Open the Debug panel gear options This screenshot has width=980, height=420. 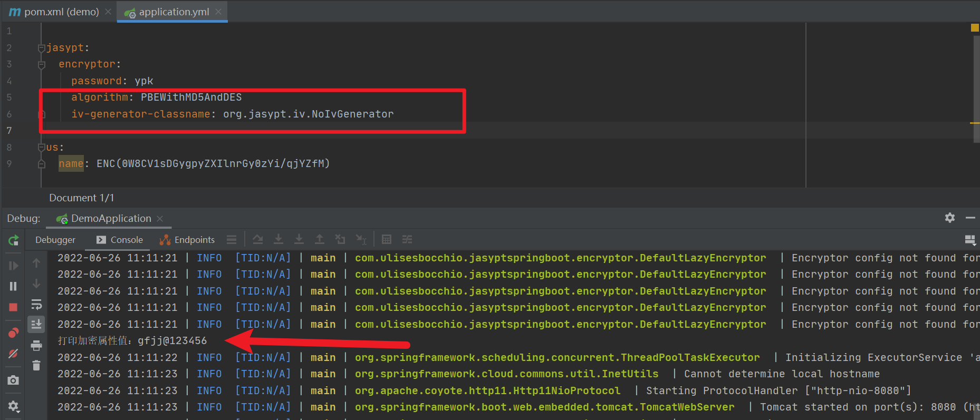[x=950, y=218]
